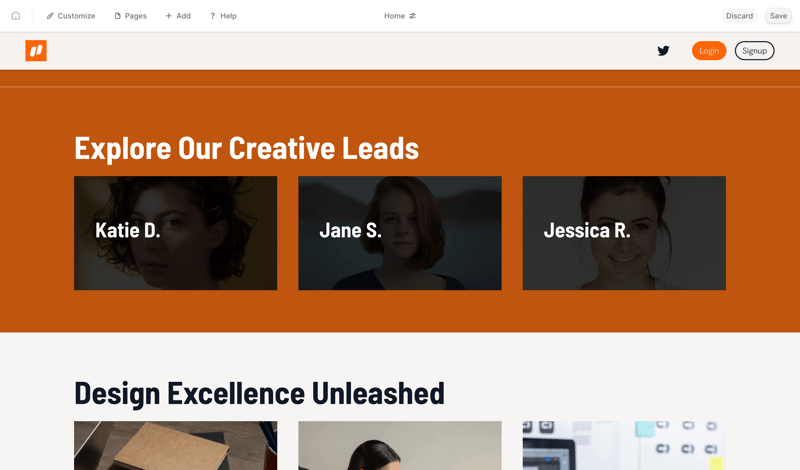Click the orange Login button
The image size is (800, 470).
(709, 51)
